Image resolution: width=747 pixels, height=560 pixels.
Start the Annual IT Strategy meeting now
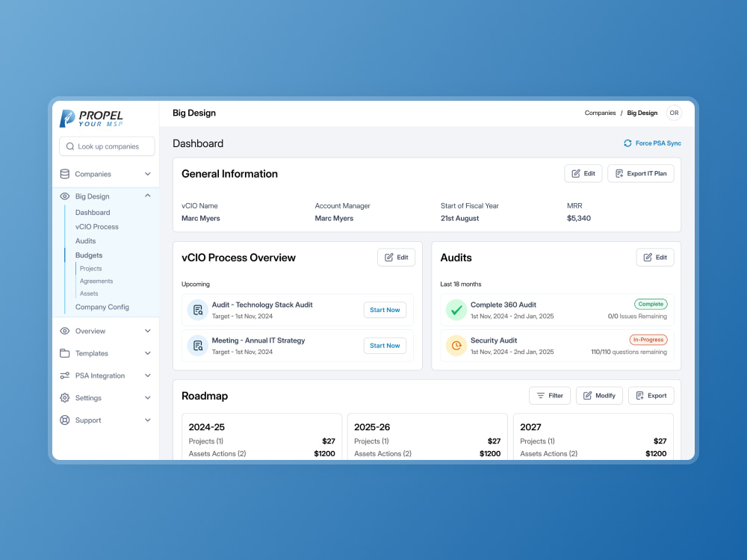pyautogui.click(x=385, y=346)
